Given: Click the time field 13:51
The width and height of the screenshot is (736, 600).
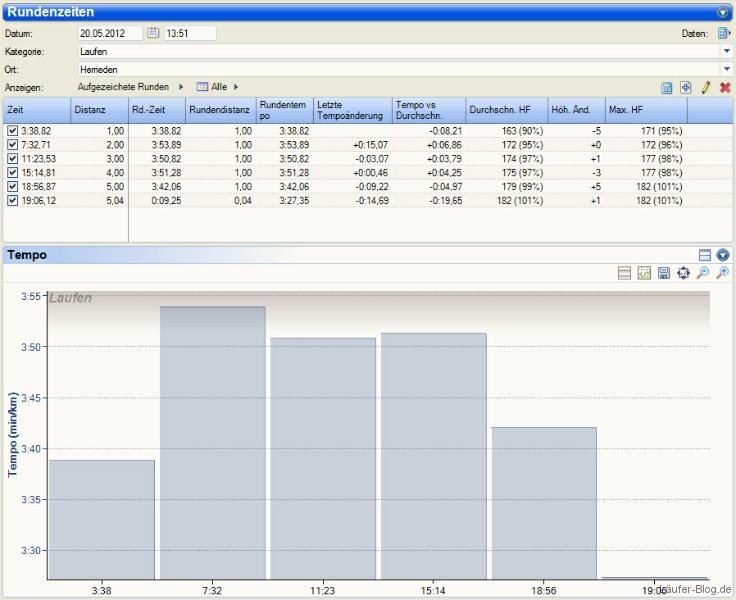Looking at the screenshot, I should pyautogui.click(x=190, y=33).
